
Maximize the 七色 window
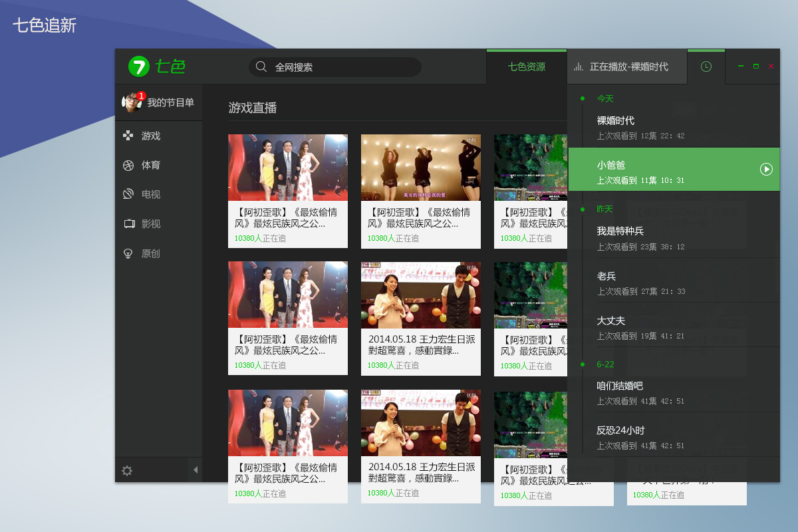point(756,66)
